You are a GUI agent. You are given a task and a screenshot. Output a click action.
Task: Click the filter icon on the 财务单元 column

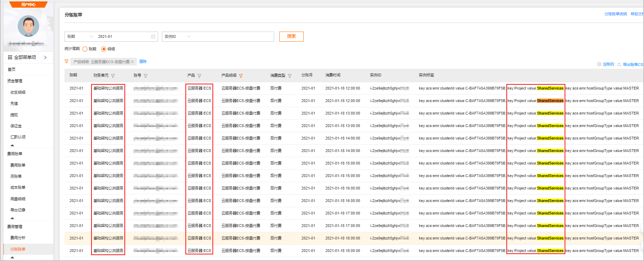113,76
